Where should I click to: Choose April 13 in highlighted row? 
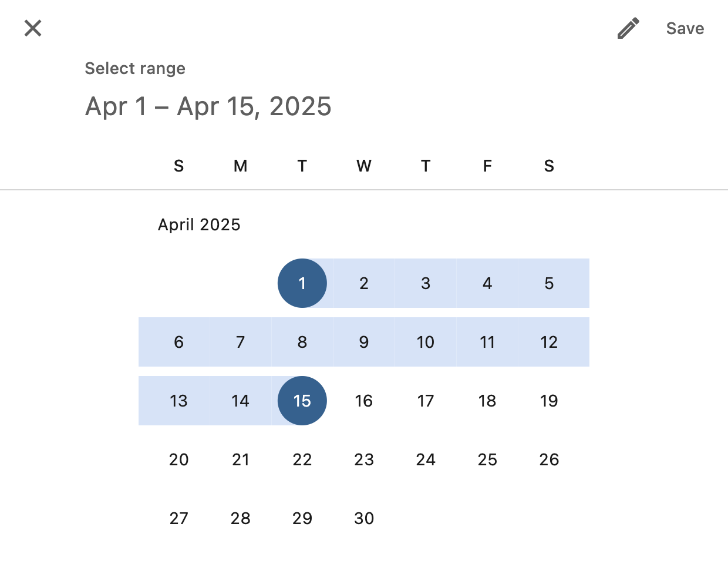179,401
